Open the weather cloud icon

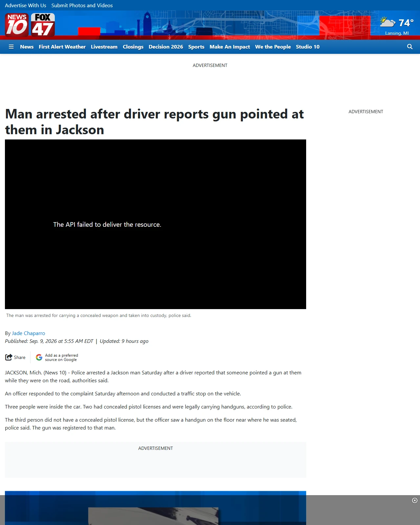[388, 22]
